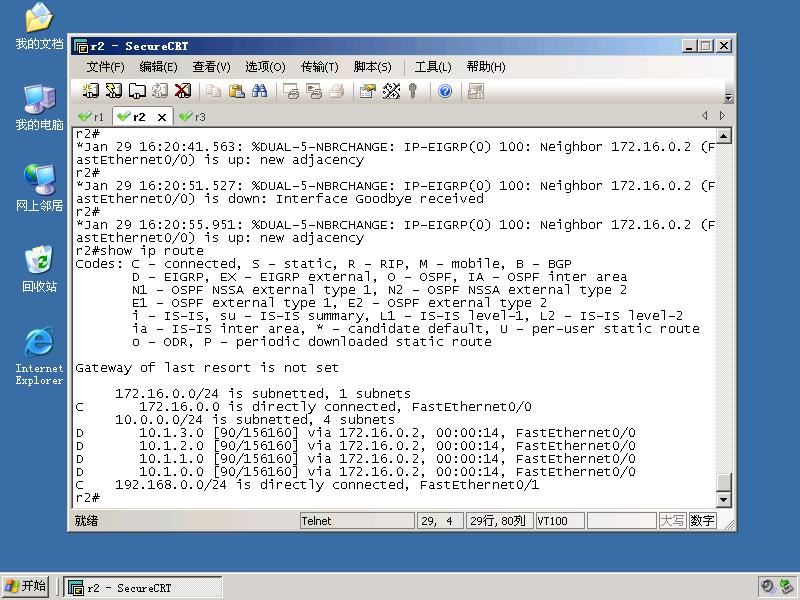Click the Reconnect toolbar icon

click(x=160, y=91)
